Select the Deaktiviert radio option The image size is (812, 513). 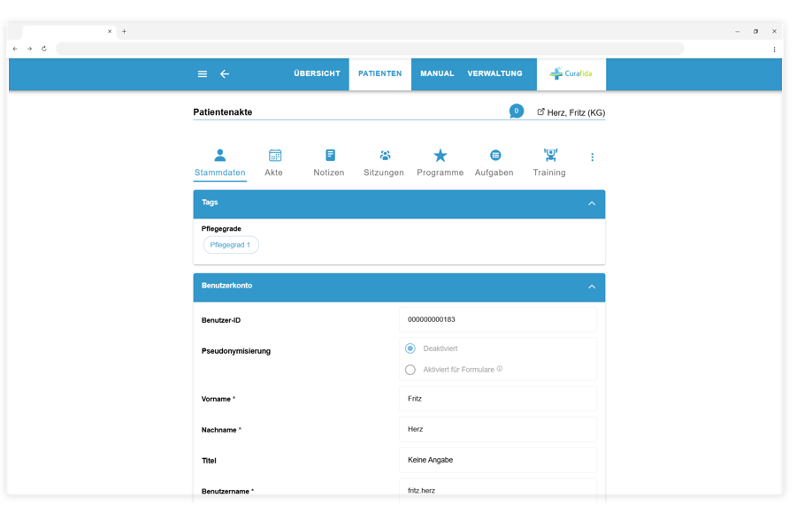point(410,348)
